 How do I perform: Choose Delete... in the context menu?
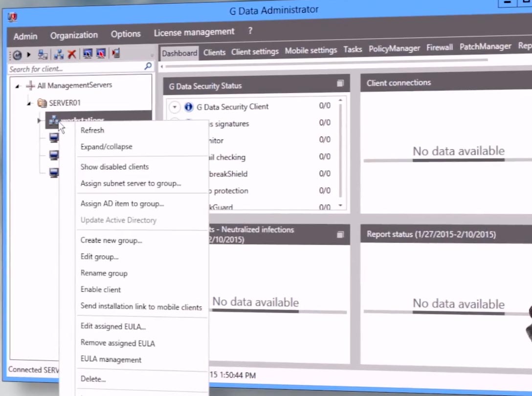pos(93,379)
